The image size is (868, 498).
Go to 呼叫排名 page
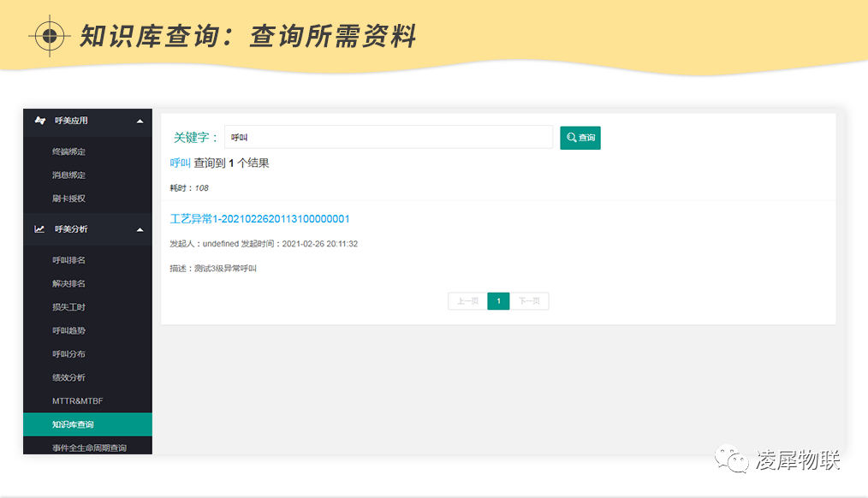(x=68, y=260)
